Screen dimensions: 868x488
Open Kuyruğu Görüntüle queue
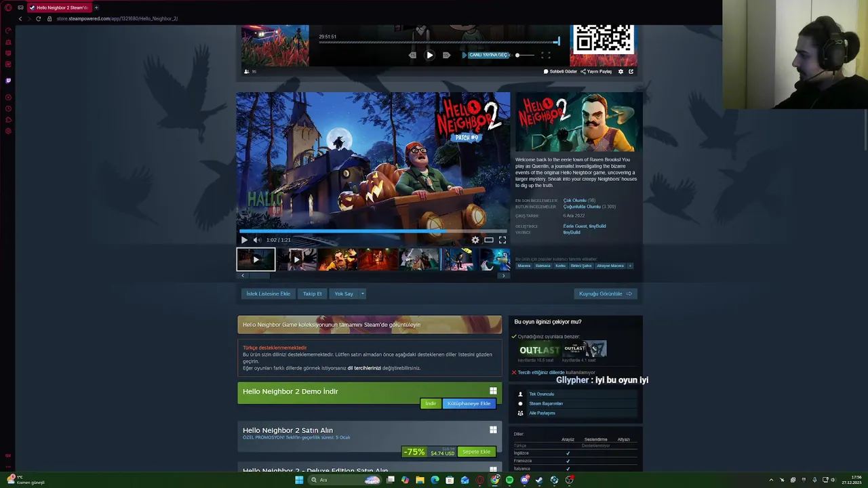(606, 293)
